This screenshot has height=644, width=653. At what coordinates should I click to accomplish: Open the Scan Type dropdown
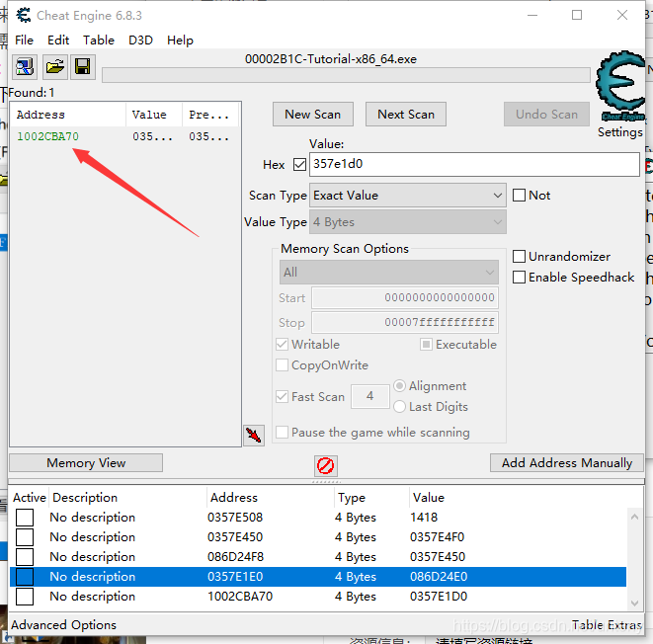[x=408, y=196]
